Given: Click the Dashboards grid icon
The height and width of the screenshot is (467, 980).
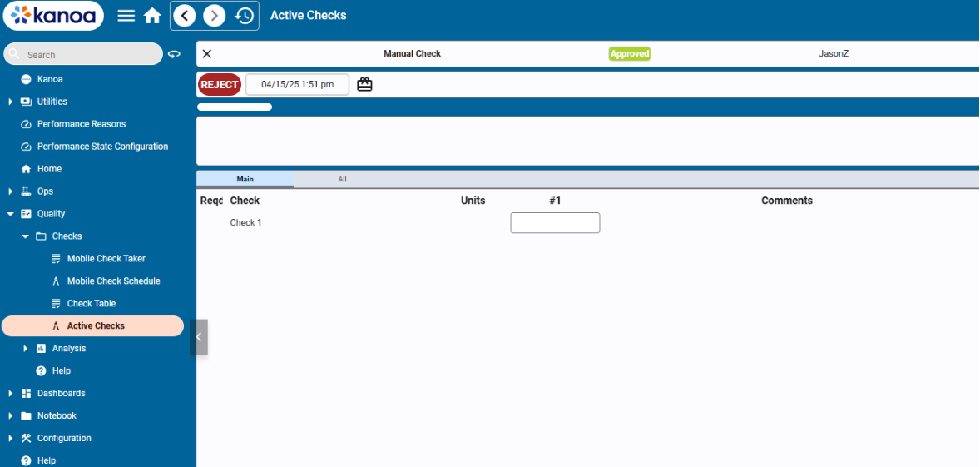Looking at the screenshot, I should (x=27, y=393).
